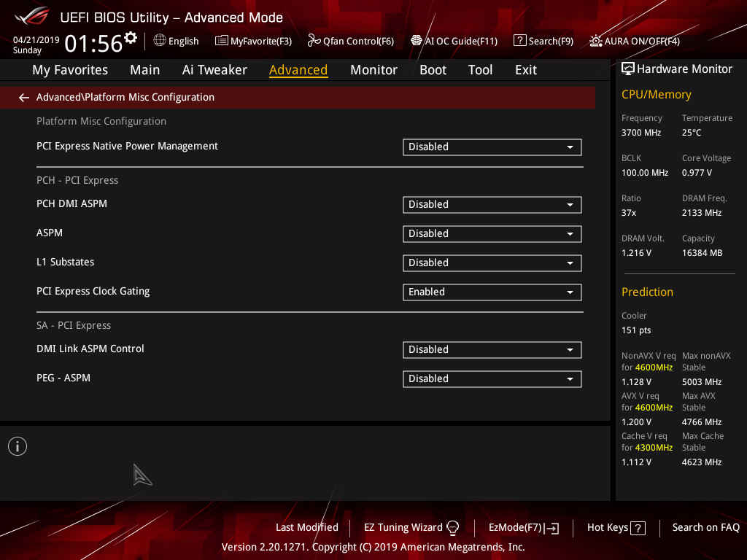Select the L1 Substates label
Image resolution: width=747 pixels, height=560 pixels.
(x=65, y=262)
